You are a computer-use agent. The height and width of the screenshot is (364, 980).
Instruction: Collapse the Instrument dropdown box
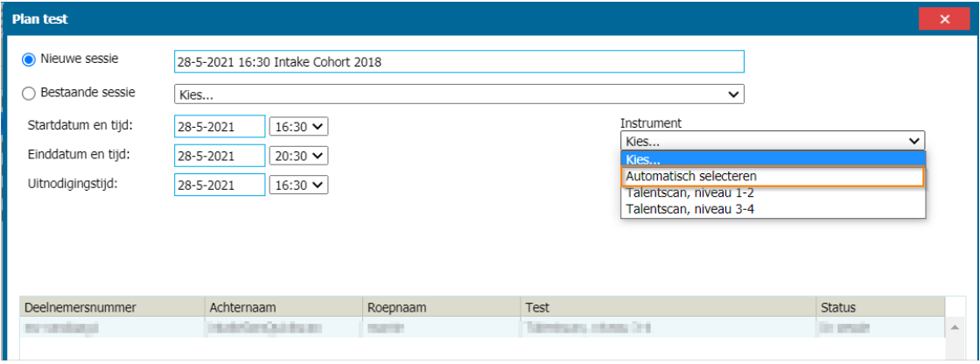coord(772,141)
